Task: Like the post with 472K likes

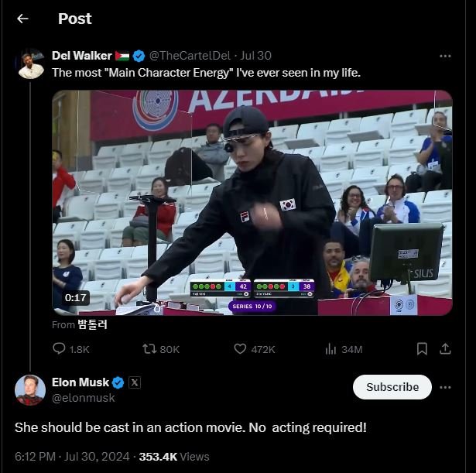Action: coord(240,349)
